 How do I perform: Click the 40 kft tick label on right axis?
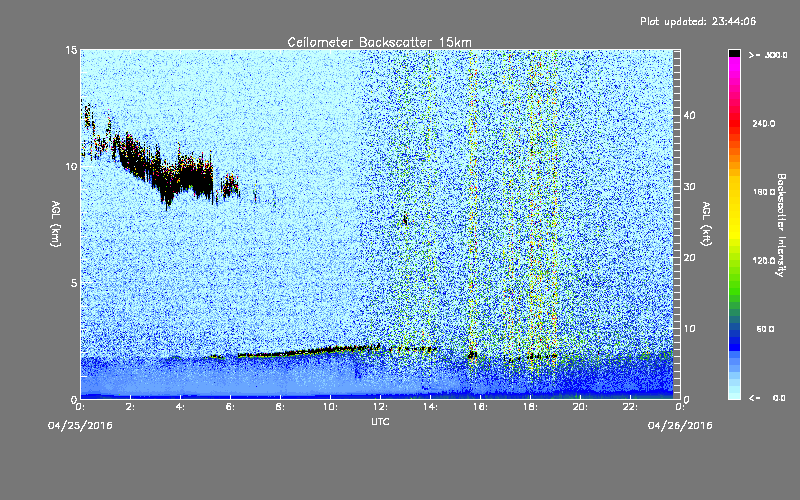pyautogui.click(x=689, y=115)
